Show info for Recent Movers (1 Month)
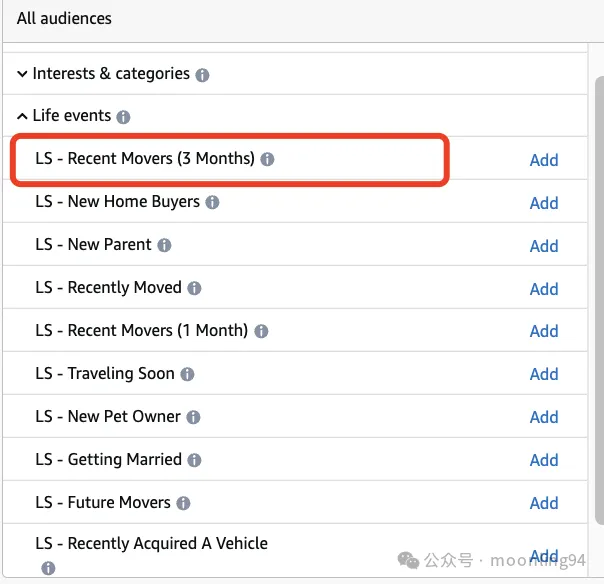 point(261,331)
